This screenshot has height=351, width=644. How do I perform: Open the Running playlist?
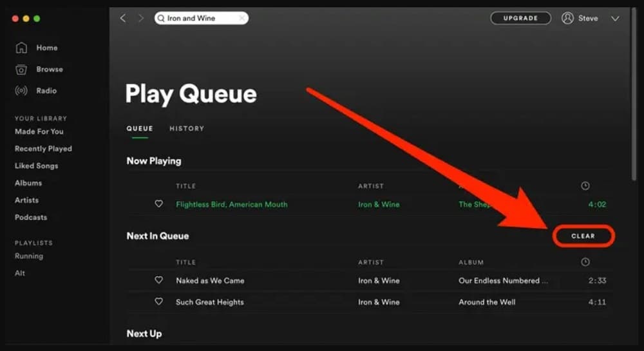coord(29,256)
